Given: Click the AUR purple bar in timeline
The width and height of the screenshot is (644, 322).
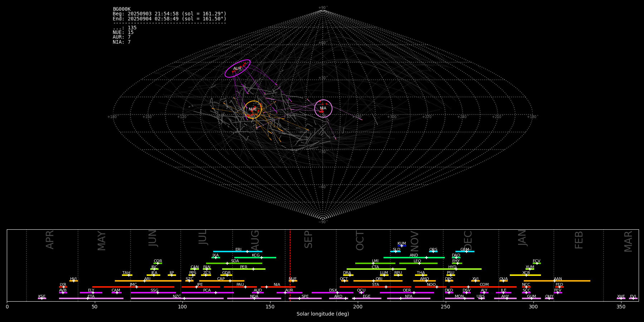Looking at the screenshot, I should (x=289, y=293).
